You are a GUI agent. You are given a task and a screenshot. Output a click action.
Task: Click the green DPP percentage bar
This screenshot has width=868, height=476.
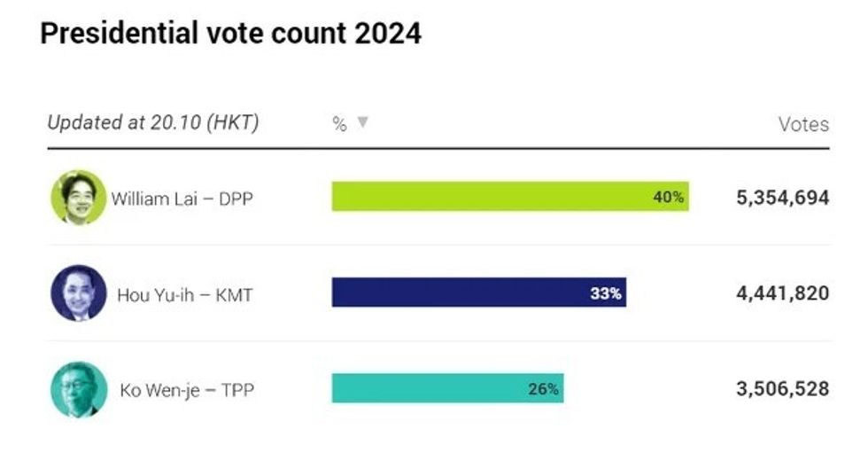tap(487, 197)
